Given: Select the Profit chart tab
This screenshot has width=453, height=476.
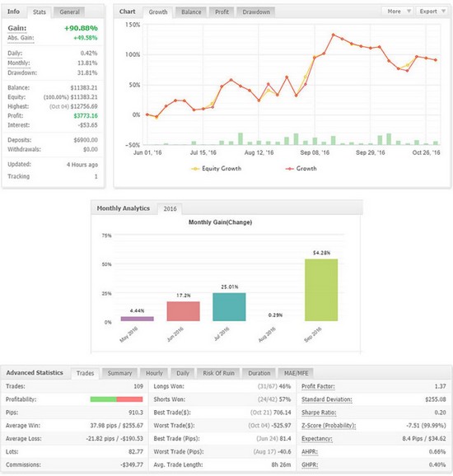Looking at the screenshot, I should (222, 12).
